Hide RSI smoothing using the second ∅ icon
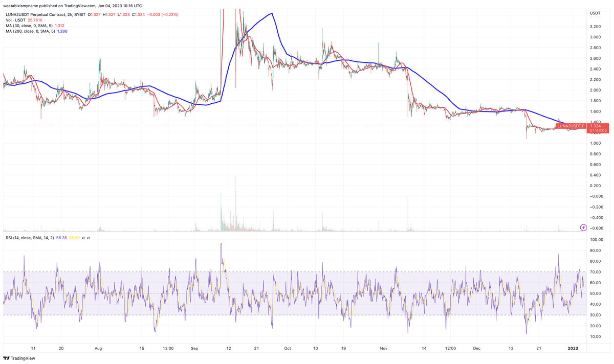This screenshot has width=614, height=364. pyautogui.click(x=89, y=238)
